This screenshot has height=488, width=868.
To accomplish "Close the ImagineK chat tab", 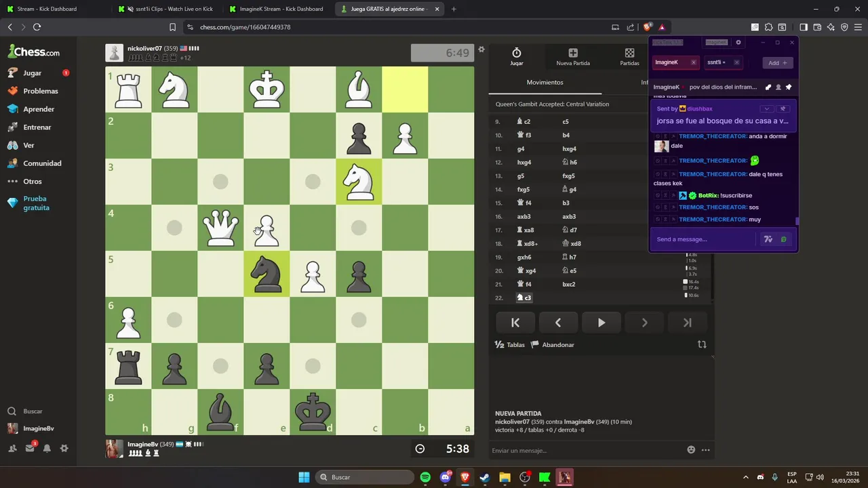I will 693,62.
